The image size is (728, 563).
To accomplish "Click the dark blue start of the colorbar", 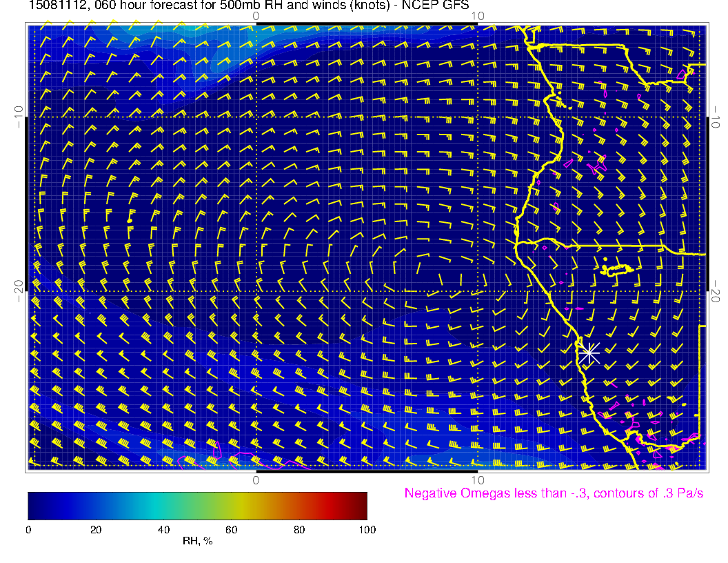I will coord(32,505).
